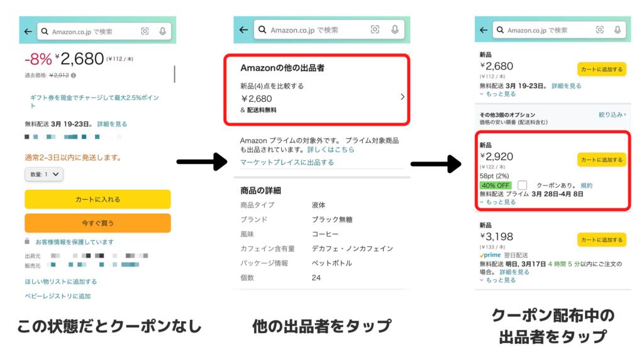Open camera search in the right screen
Image resolution: width=644 pixels, height=362 pixels.
[x=600, y=30]
